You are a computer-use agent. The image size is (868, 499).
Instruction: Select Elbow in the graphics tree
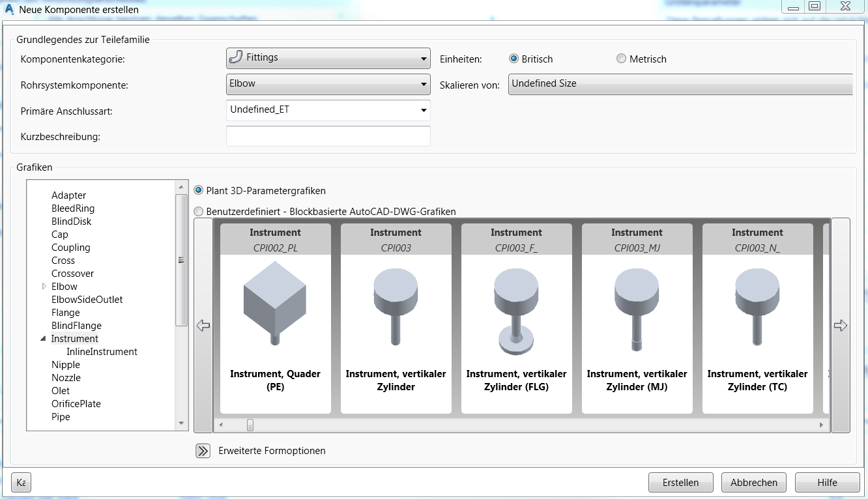65,287
